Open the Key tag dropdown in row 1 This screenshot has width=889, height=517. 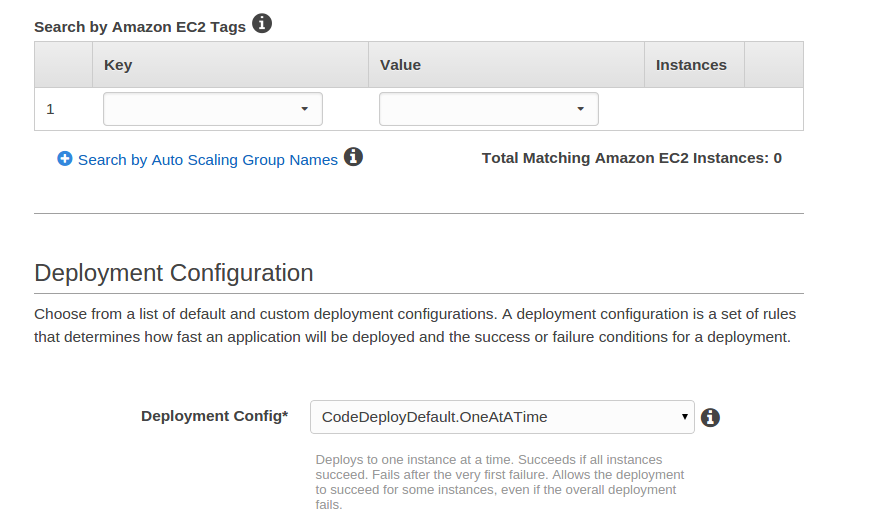click(x=213, y=109)
